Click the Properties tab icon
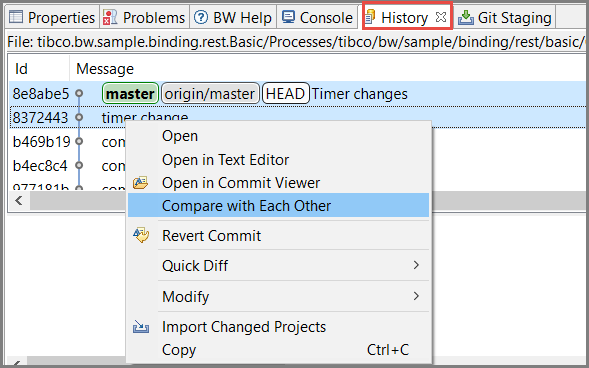 (x=16, y=17)
